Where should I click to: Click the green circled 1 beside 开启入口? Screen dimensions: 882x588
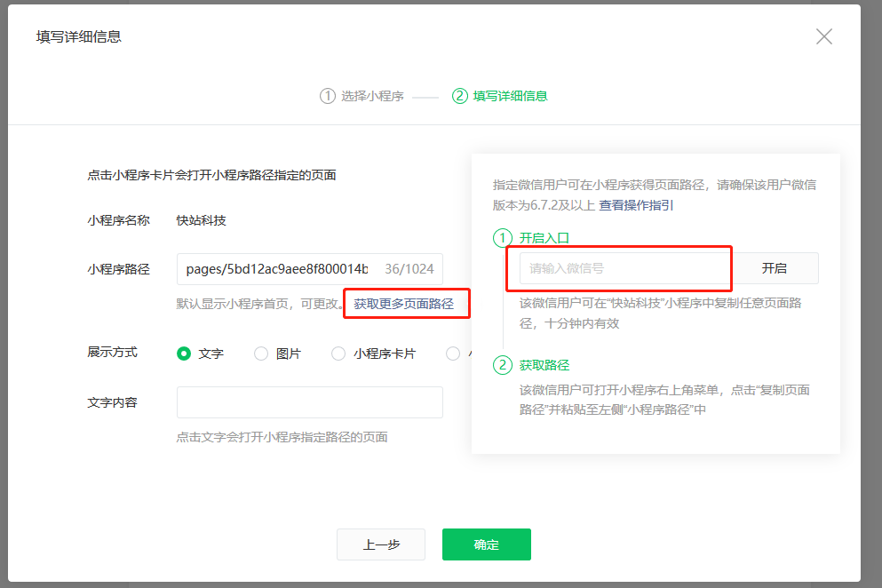(x=504, y=238)
